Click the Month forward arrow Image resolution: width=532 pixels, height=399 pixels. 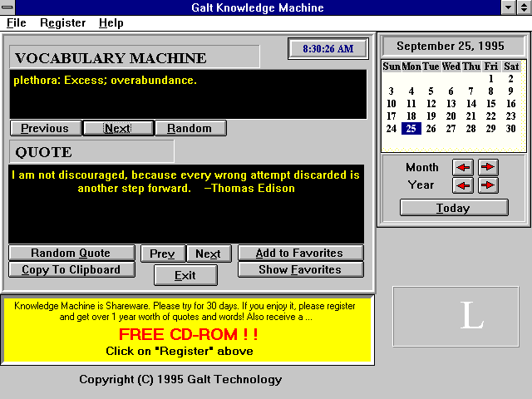pos(488,167)
